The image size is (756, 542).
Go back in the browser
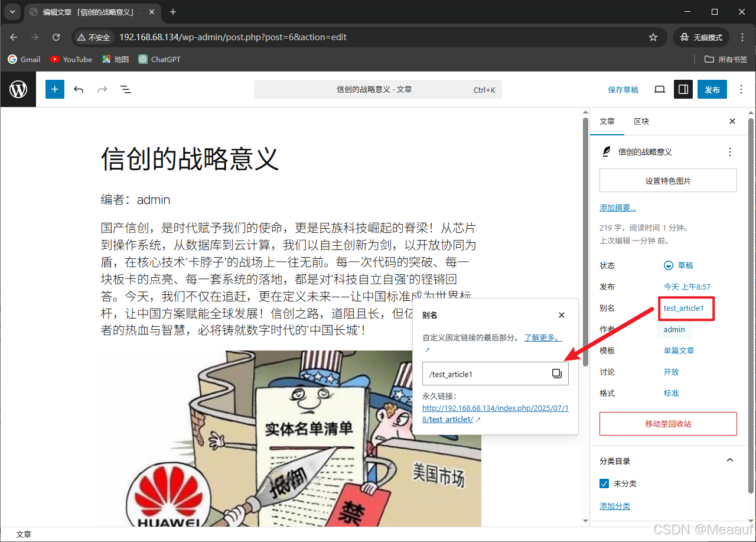14,37
